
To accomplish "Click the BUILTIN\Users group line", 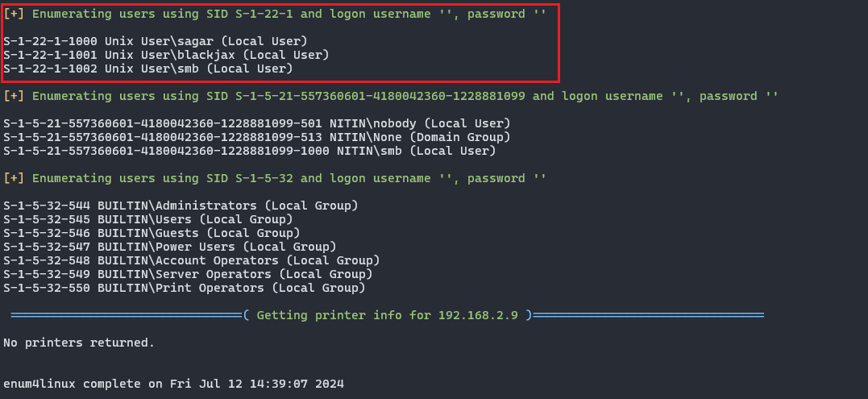I will click(148, 219).
